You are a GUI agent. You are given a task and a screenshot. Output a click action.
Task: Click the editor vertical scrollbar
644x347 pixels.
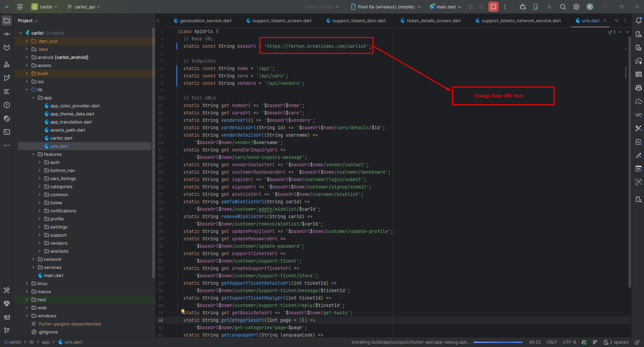coord(630,162)
